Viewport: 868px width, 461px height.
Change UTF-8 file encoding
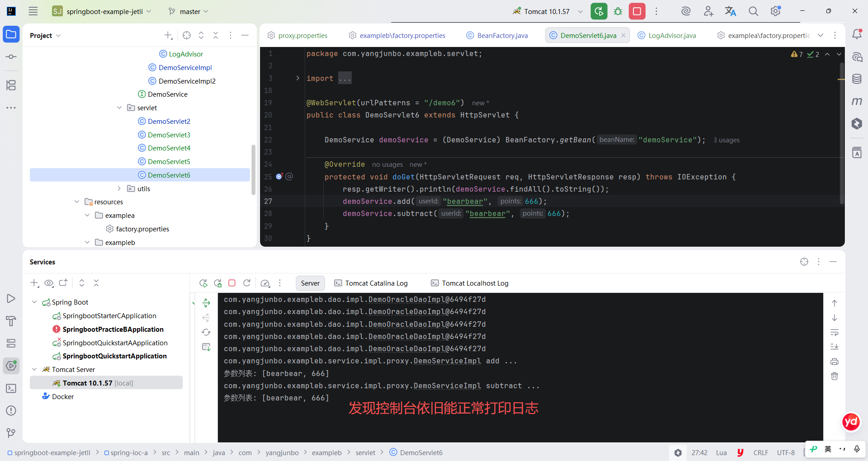(x=786, y=452)
